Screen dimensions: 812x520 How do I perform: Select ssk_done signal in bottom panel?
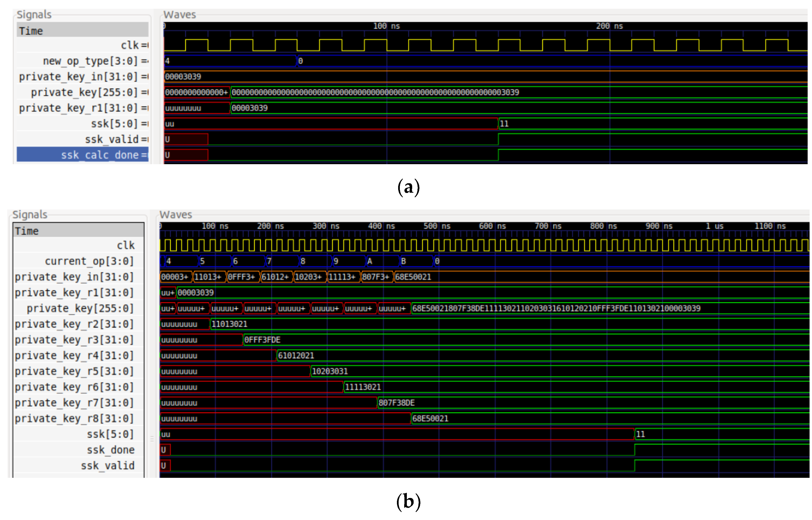pos(110,450)
